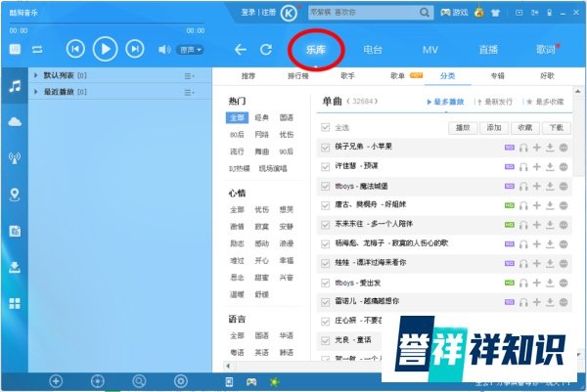Mute the volume speaker icon
This screenshot has height=392, width=587.
click(164, 50)
